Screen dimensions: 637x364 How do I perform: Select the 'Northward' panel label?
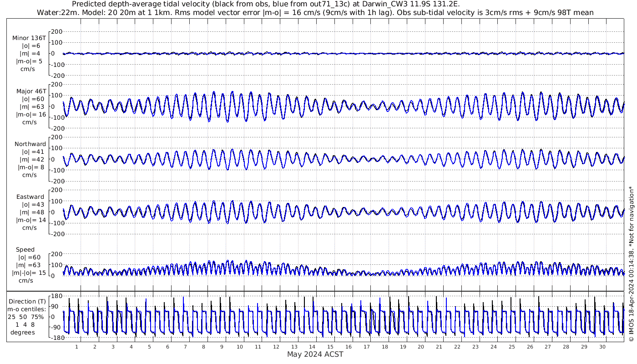click(x=30, y=144)
